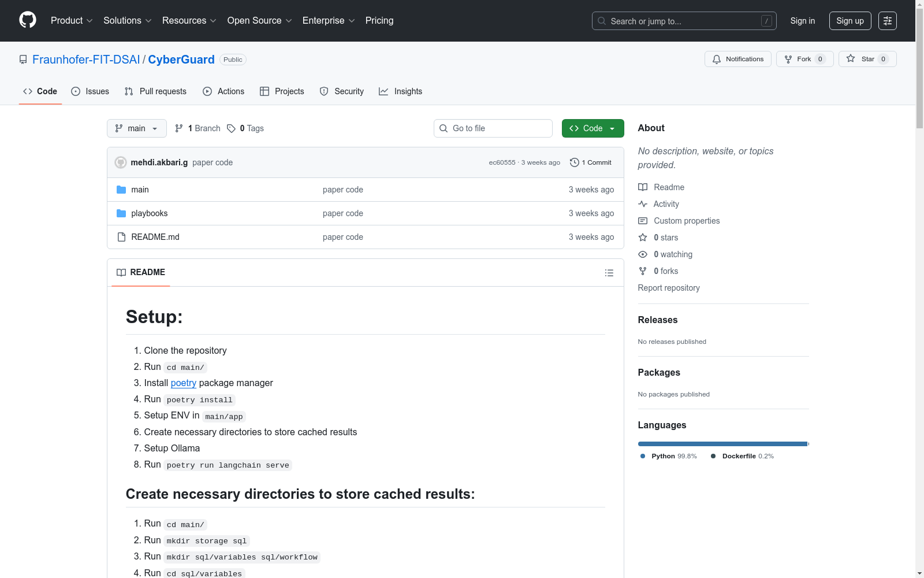Click mehdi.akbari.g avatar image
The image size is (924, 578).
[x=121, y=162]
